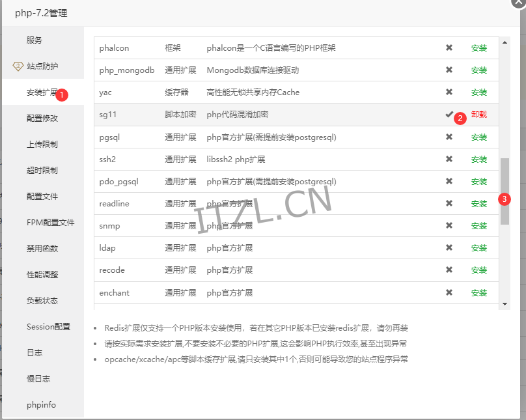
Task: Uninstall the sg11 extension via 卸载
Action: click(478, 114)
